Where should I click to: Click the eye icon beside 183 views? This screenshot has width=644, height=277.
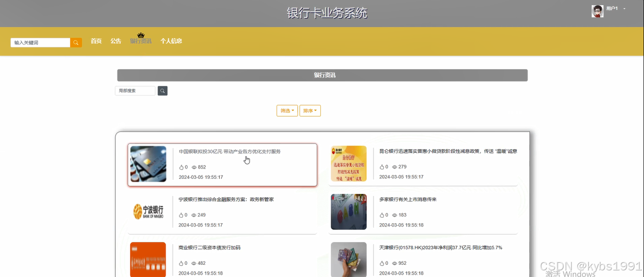point(395,215)
